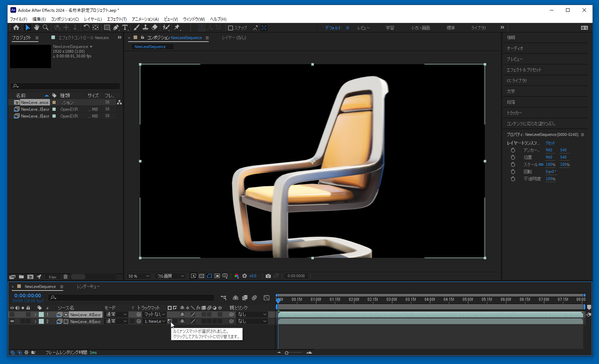Pick the Pen tool in toolbar
This screenshot has height=364, width=599.
[116, 28]
